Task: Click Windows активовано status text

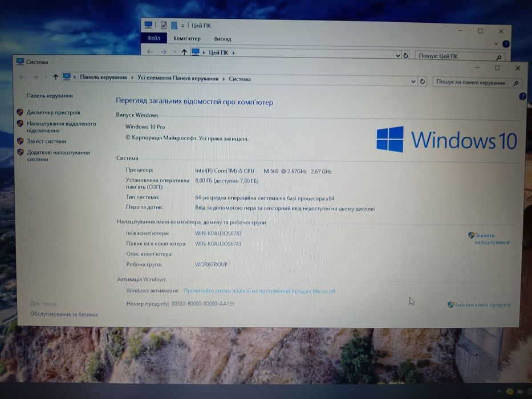Action: (x=152, y=291)
